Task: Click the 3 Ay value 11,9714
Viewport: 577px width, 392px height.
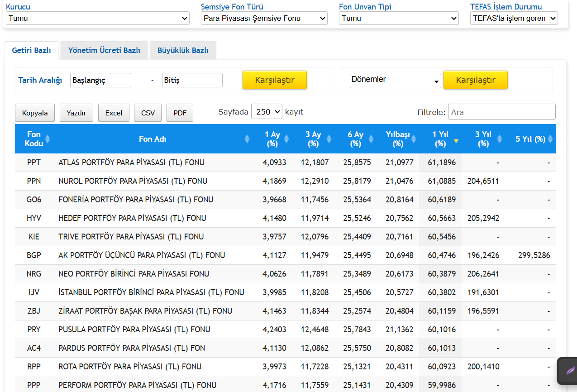Action: 315,218
